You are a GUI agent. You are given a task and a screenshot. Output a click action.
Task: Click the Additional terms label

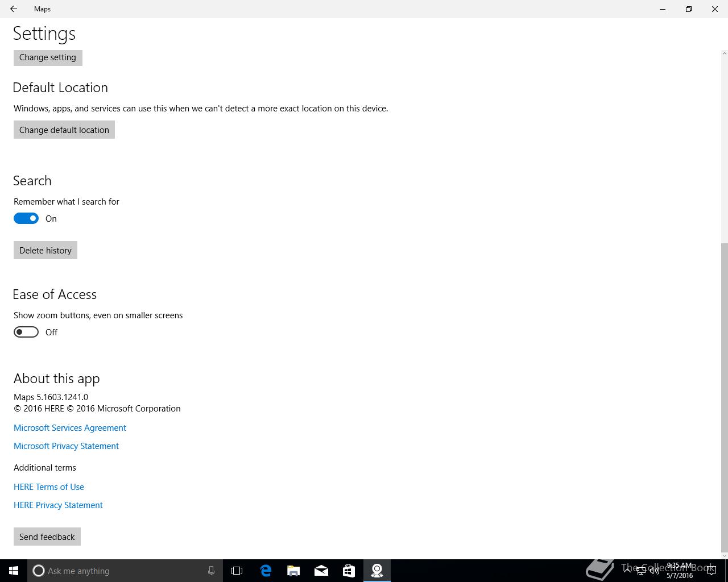45,468
